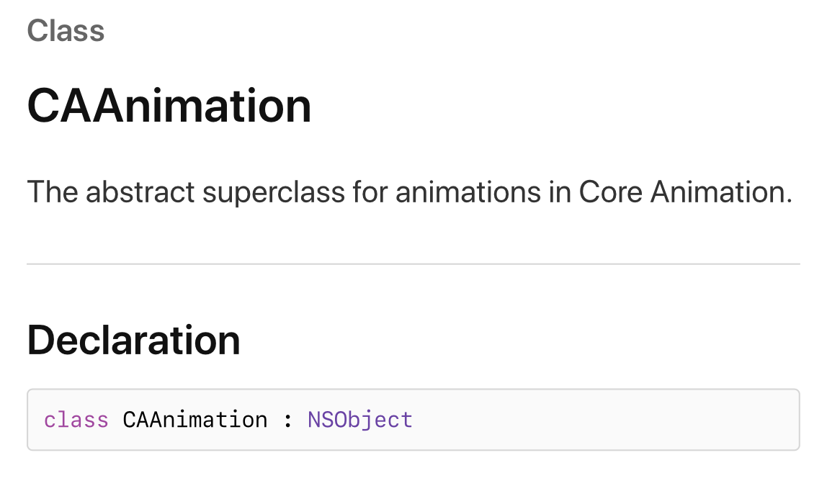Screen dimensions: 827x504
Task: Click the word The starting the description
Action: (53, 192)
